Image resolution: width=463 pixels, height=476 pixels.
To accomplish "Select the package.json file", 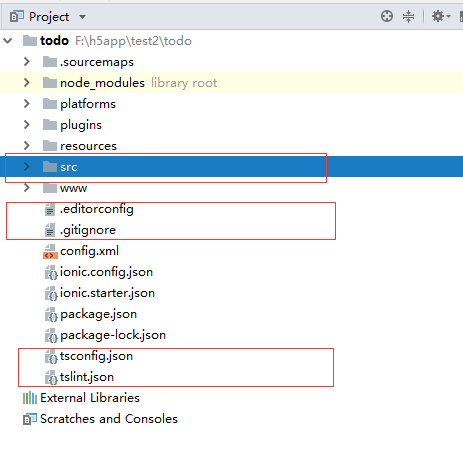I will click(x=231, y=314).
